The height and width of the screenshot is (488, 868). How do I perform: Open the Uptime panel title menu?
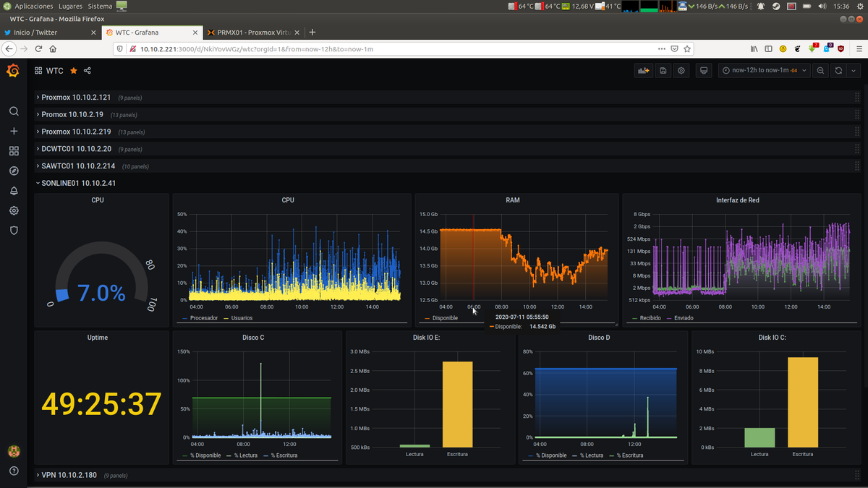[98, 338]
